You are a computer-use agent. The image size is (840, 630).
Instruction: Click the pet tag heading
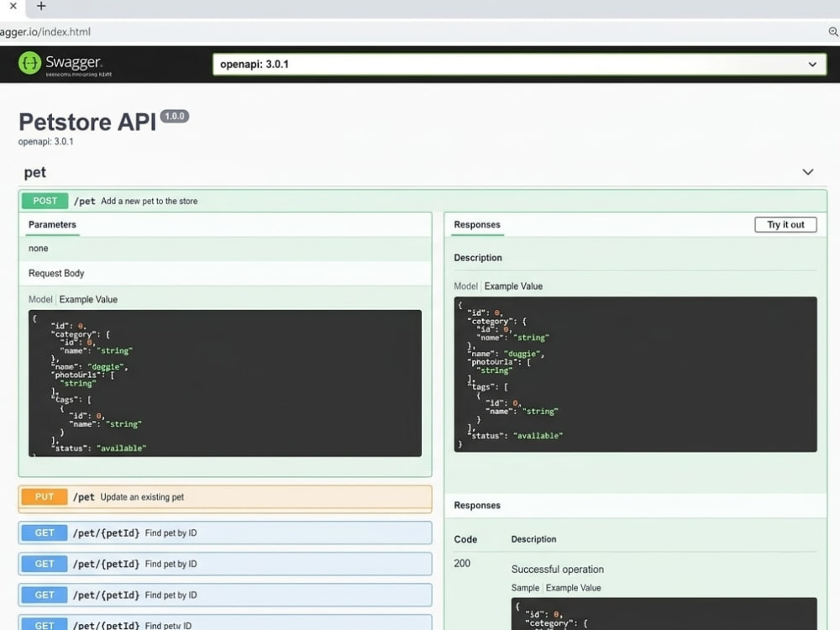pyautogui.click(x=34, y=172)
